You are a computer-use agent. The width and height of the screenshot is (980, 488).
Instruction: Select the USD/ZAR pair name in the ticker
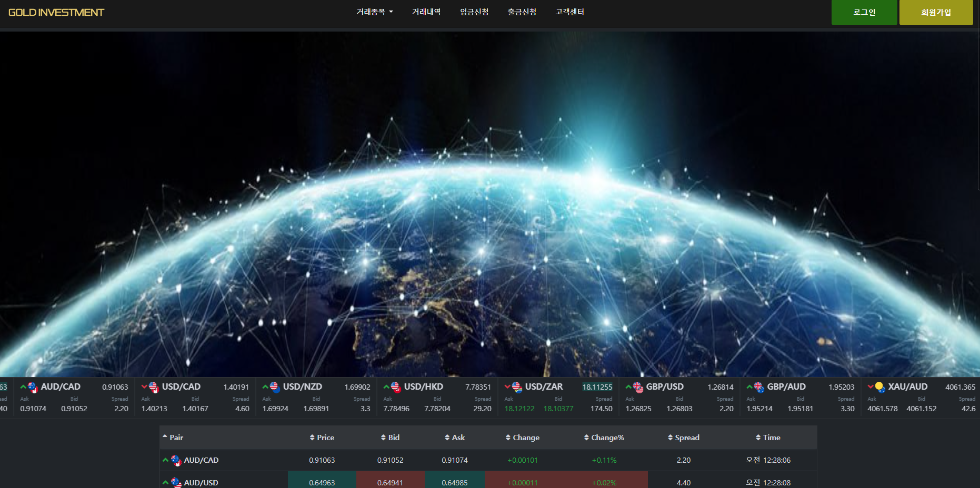[544, 387]
